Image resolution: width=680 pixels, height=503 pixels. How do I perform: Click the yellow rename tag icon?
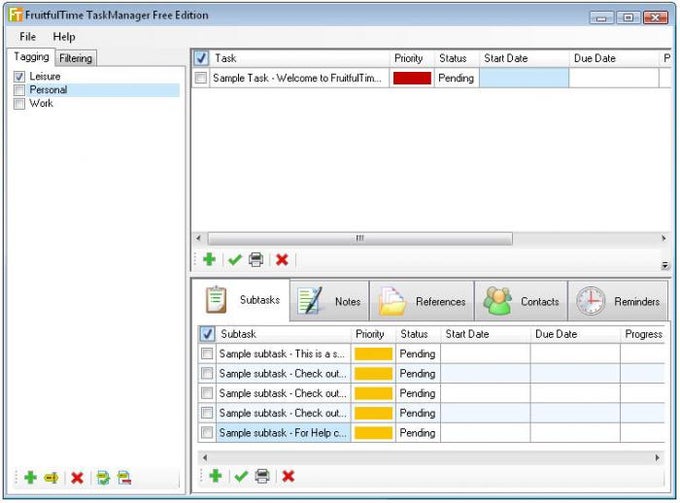point(51,478)
